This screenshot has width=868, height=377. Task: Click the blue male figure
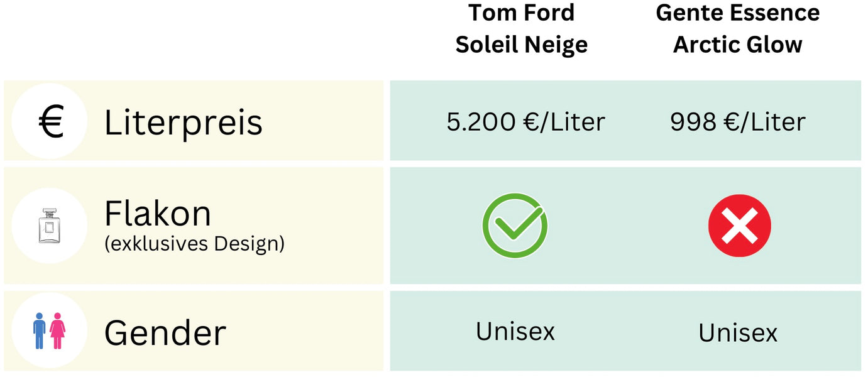40,331
